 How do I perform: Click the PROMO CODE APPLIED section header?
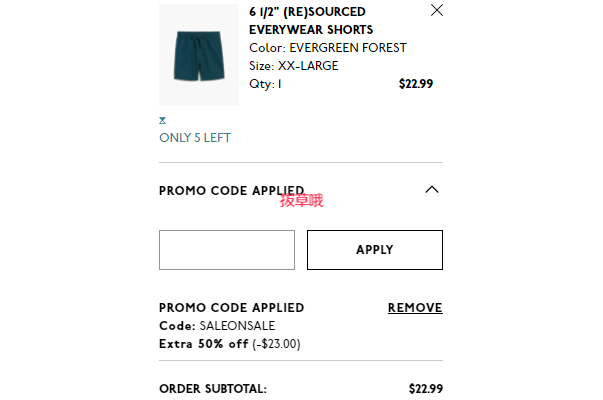click(x=232, y=191)
